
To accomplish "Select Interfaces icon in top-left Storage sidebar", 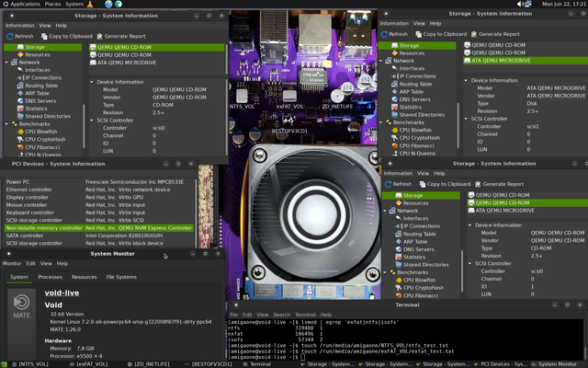I will 20,70.
